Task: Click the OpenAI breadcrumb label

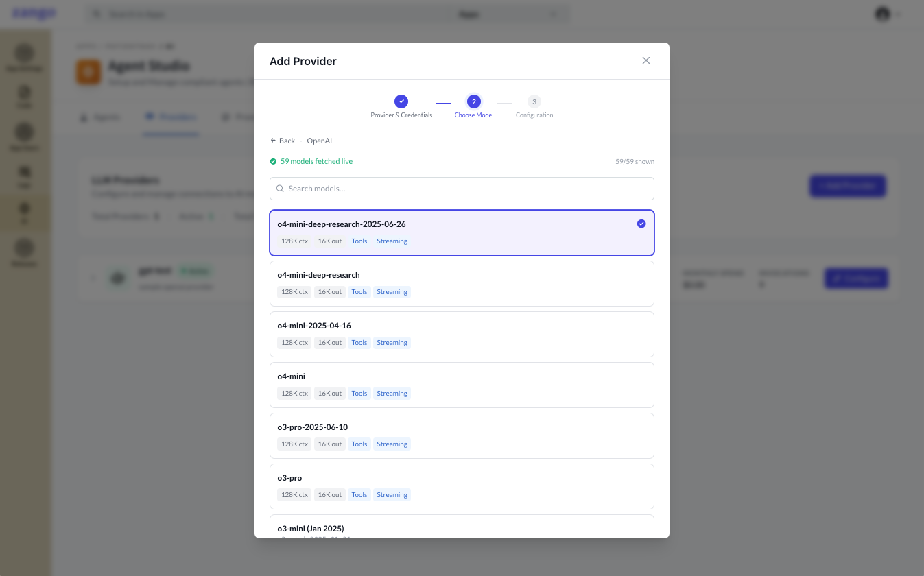Action: 319,141
